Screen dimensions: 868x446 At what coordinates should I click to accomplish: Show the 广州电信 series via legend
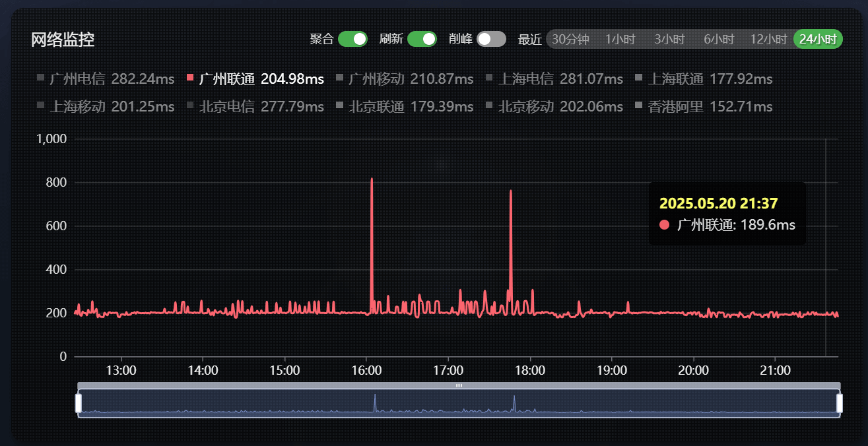106,79
